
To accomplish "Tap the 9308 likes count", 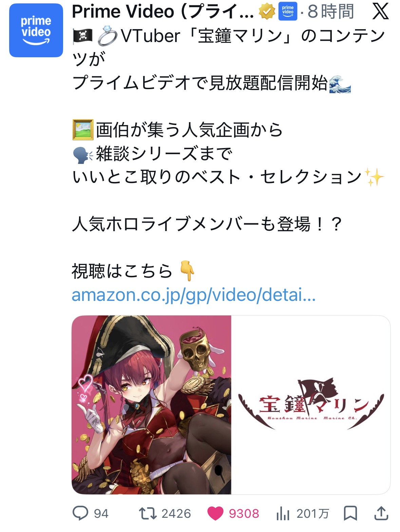I will (244, 514).
